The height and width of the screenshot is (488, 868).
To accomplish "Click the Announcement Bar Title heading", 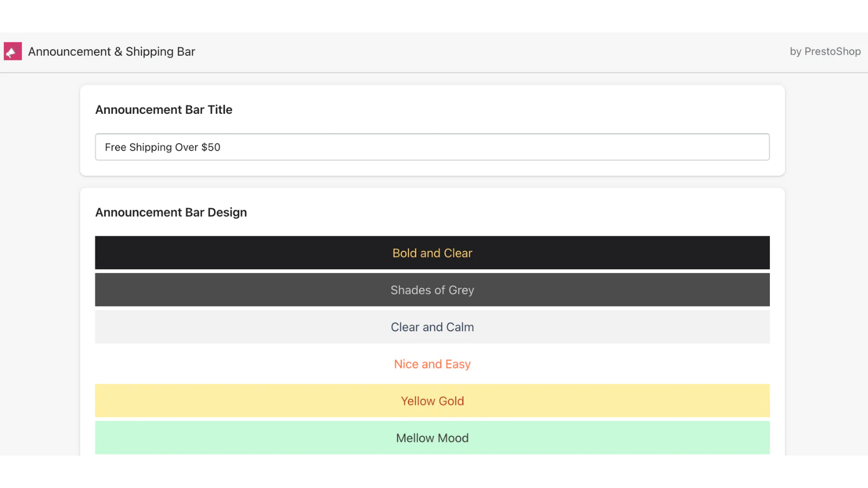I will tap(164, 110).
